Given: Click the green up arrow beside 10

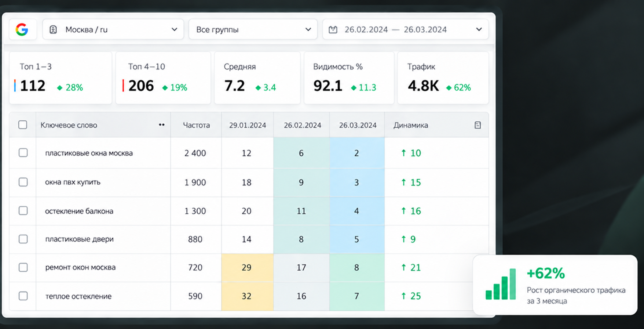Looking at the screenshot, I should 403,153.
